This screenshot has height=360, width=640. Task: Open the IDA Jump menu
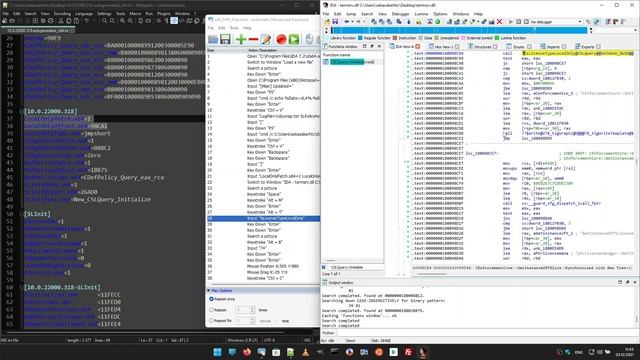(x=351, y=14)
